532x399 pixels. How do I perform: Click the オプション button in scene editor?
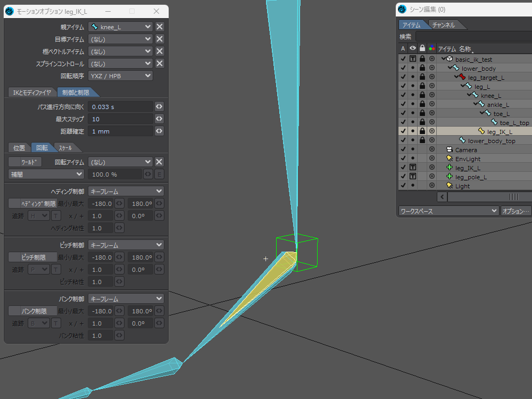tap(516, 211)
